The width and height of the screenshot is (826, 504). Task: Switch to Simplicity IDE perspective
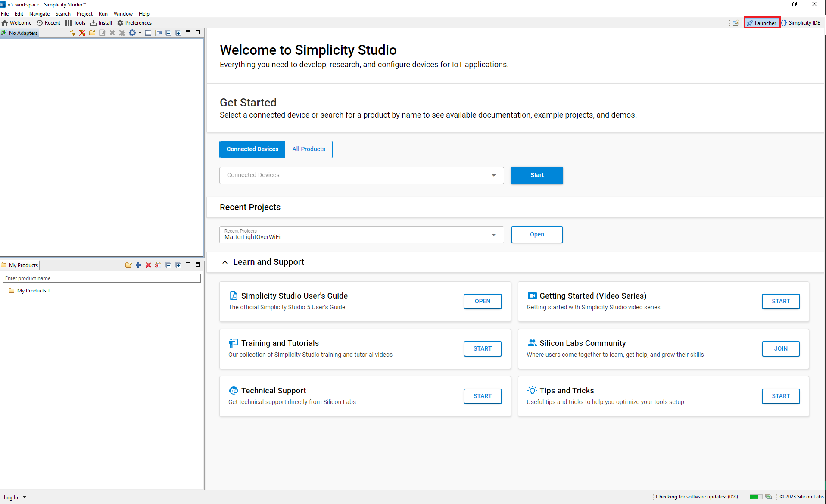pos(801,23)
